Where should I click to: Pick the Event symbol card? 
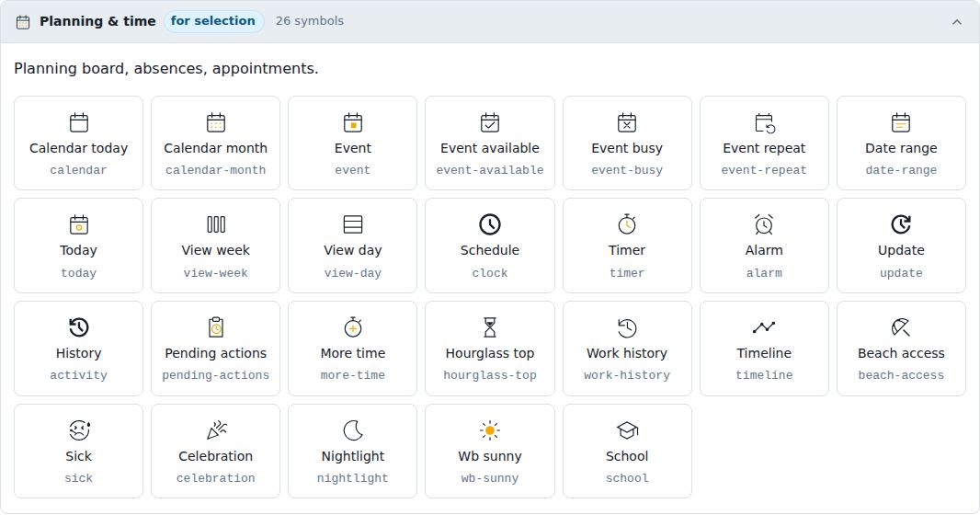point(352,143)
